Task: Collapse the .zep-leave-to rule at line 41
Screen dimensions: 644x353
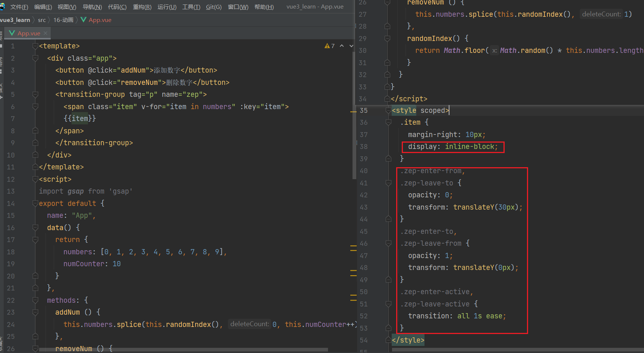Action: pyautogui.click(x=388, y=183)
